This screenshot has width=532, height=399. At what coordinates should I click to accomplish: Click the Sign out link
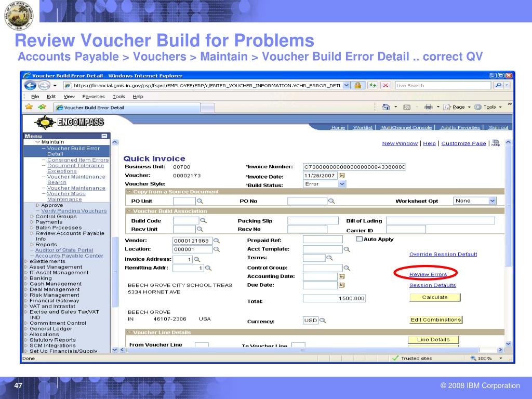(498, 128)
